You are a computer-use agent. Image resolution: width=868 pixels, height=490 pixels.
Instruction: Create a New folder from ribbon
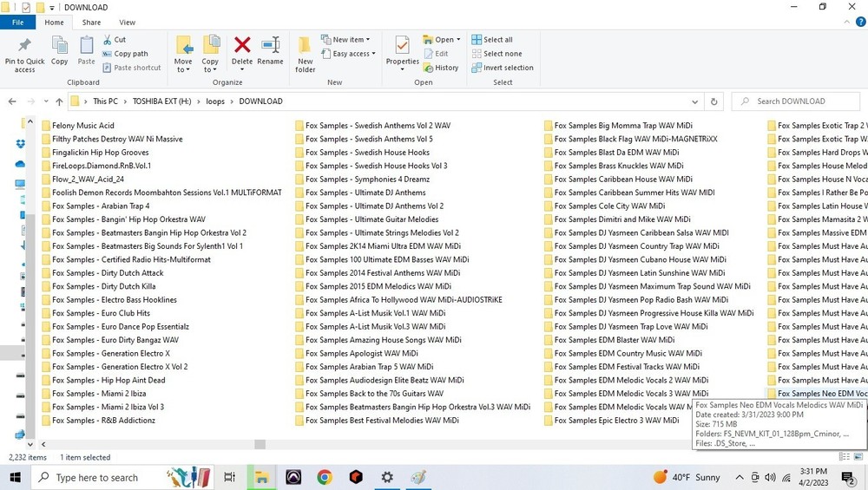click(305, 54)
